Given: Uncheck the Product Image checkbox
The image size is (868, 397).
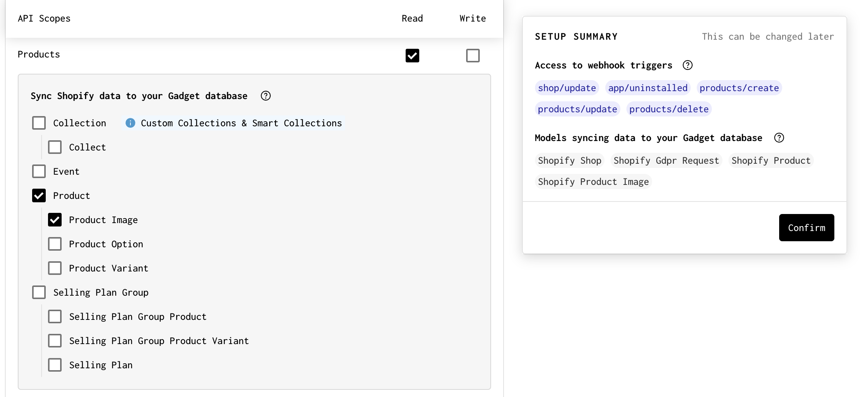Looking at the screenshot, I should (55, 220).
